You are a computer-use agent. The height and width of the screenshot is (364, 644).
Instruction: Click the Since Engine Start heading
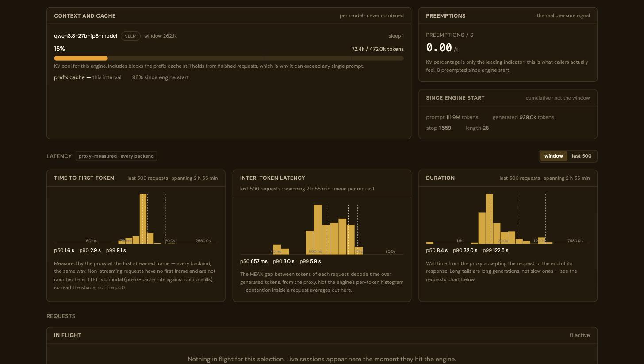(455, 98)
